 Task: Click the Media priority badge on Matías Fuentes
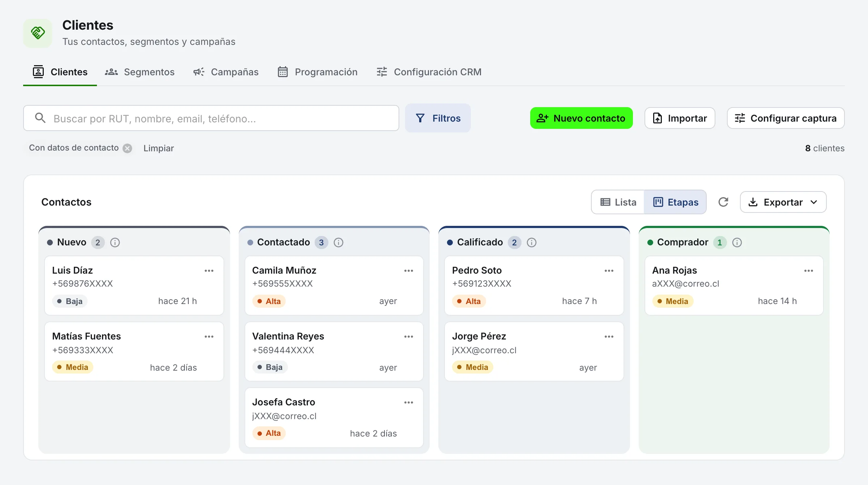point(73,367)
